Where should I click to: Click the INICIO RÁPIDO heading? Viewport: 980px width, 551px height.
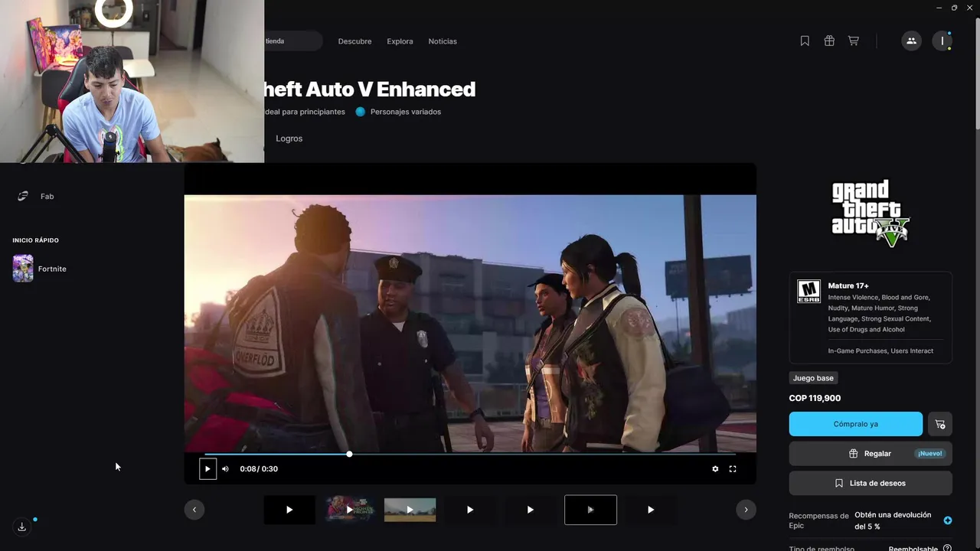pyautogui.click(x=35, y=240)
